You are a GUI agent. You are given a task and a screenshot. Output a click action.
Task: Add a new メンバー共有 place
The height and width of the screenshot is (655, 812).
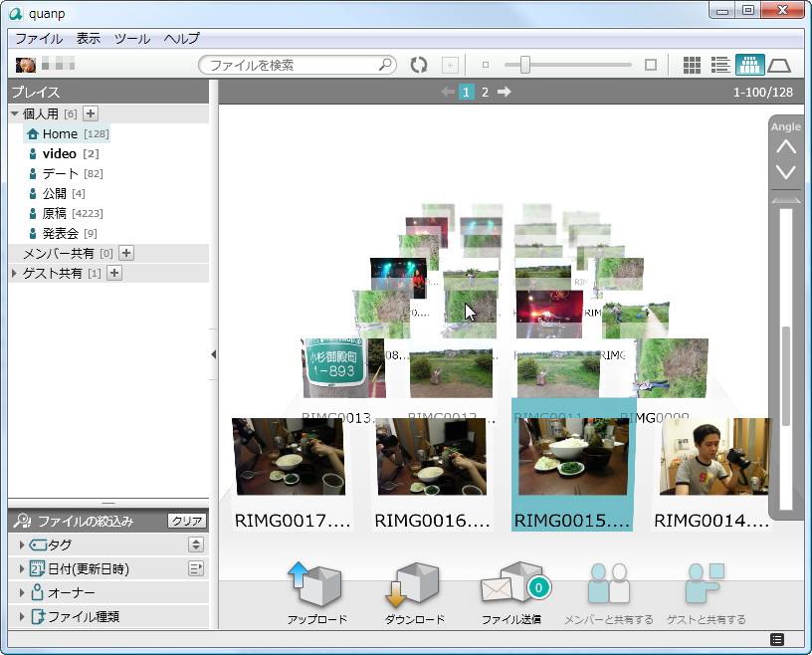125,253
